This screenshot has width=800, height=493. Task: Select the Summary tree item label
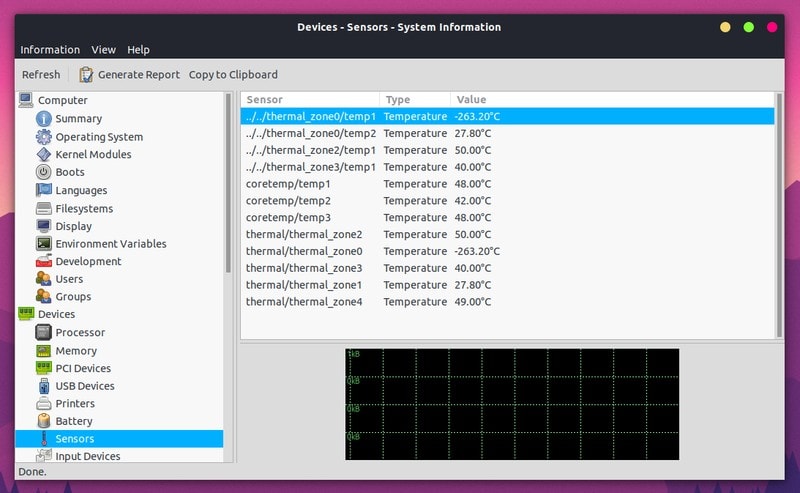point(79,118)
